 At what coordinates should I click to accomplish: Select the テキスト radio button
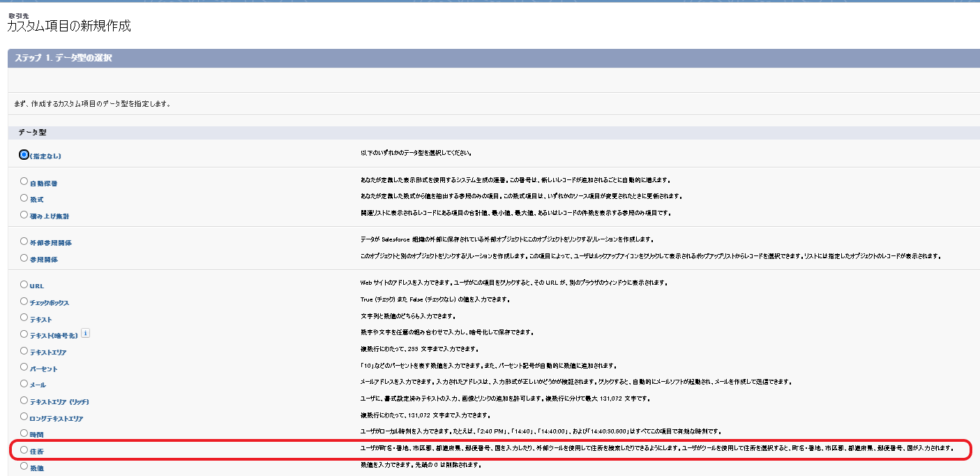click(24, 318)
